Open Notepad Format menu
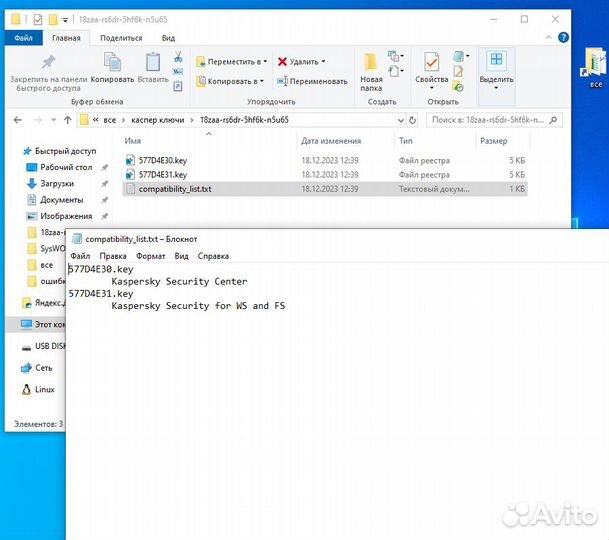Image resolution: width=609 pixels, height=540 pixels. [x=150, y=256]
